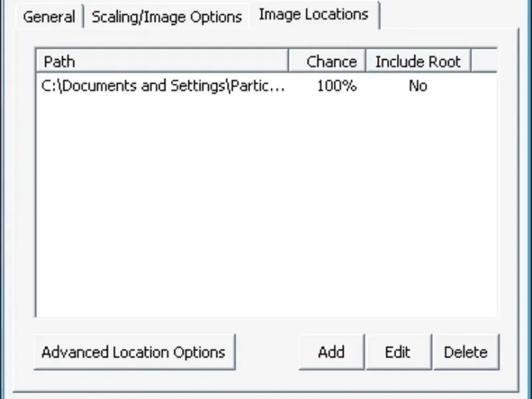
Task: Sort the list by Path column header
Action: [x=163, y=62]
